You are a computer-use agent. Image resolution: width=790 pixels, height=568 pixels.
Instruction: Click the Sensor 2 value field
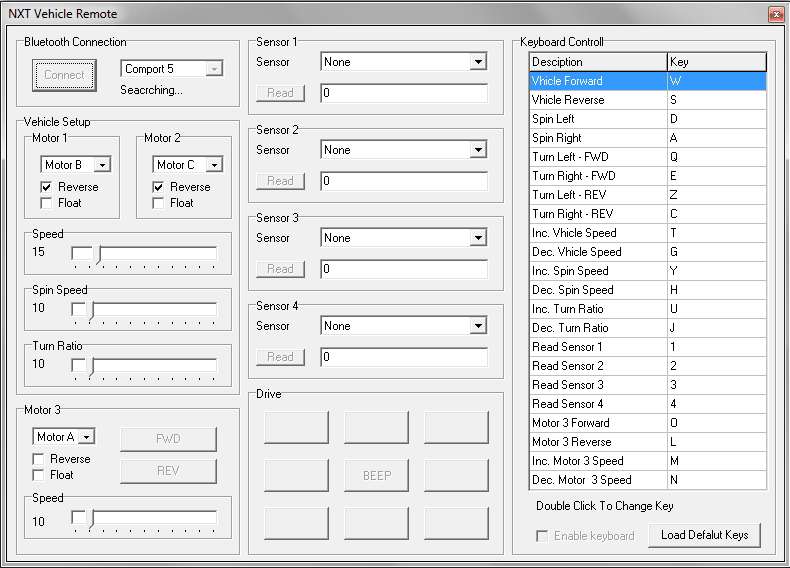404,181
